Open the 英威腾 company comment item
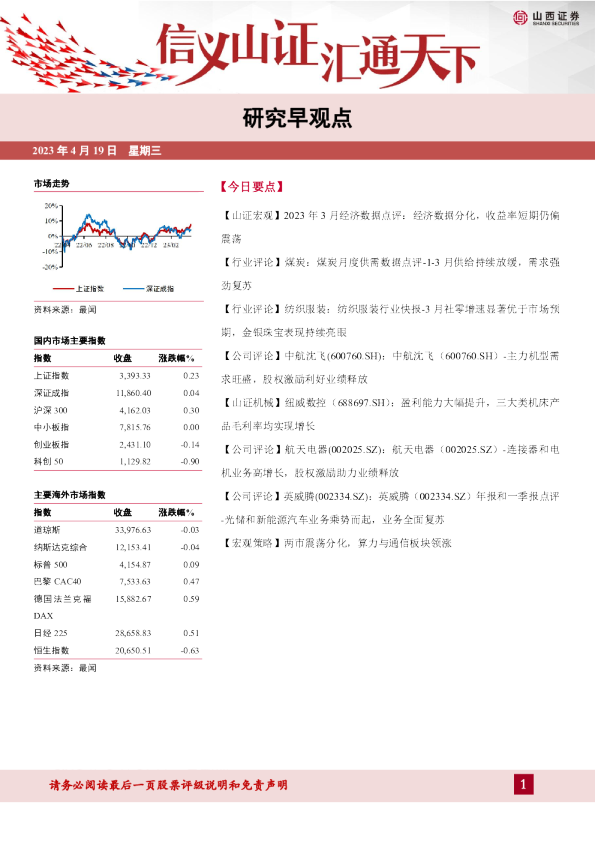The width and height of the screenshot is (595, 842). (390, 507)
